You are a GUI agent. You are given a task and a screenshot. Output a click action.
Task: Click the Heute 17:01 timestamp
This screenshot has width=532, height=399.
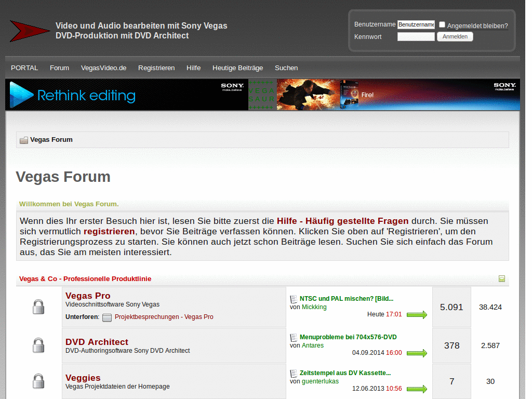384,314
